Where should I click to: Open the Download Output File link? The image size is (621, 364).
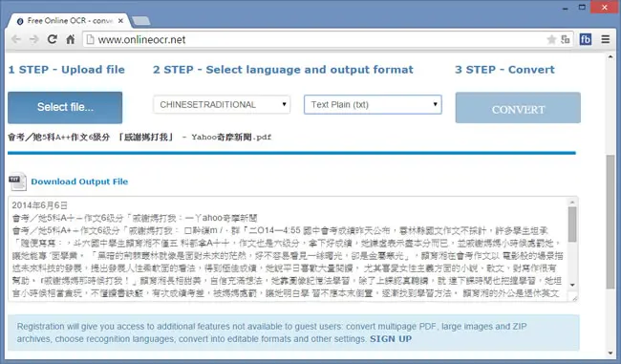click(x=79, y=182)
